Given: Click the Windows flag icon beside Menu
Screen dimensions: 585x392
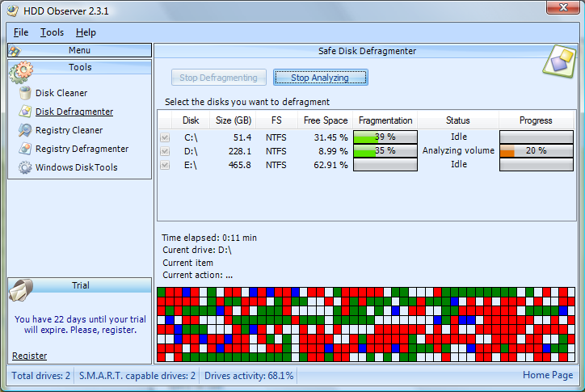Looking at the screenshot, I should click(x=15, y=51).
